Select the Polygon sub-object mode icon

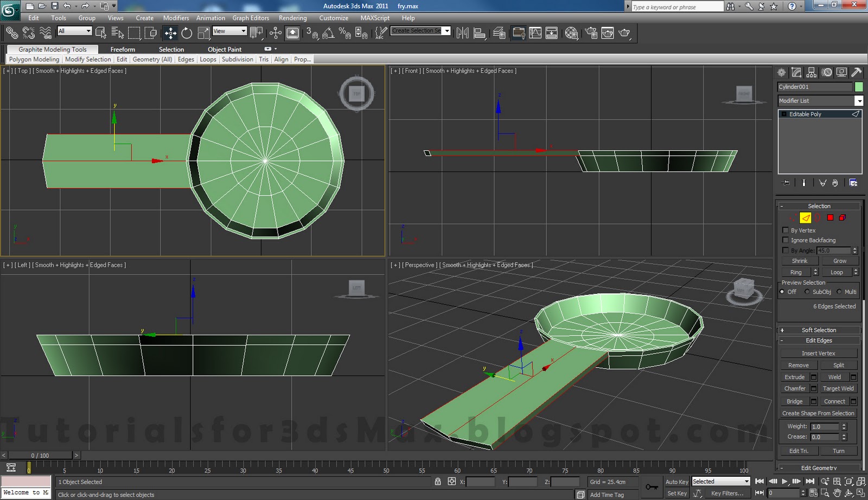[830, 218]
